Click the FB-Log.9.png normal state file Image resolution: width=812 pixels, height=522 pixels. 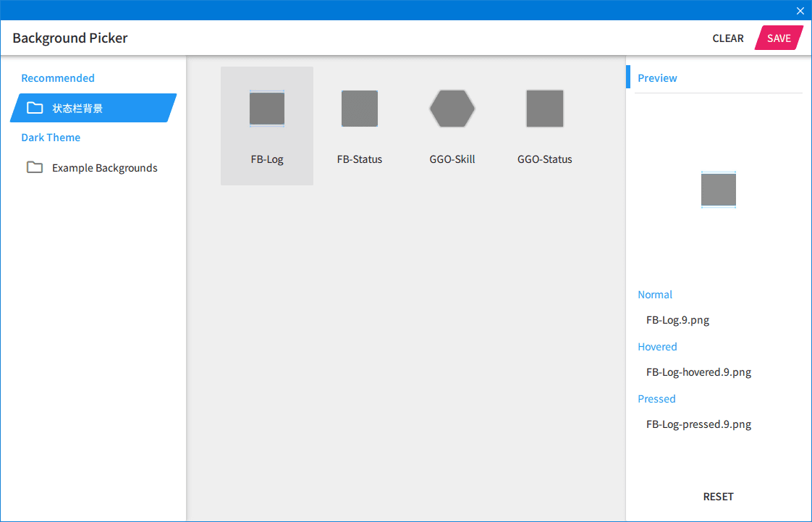pyautogui.click(x=677, y=319)
